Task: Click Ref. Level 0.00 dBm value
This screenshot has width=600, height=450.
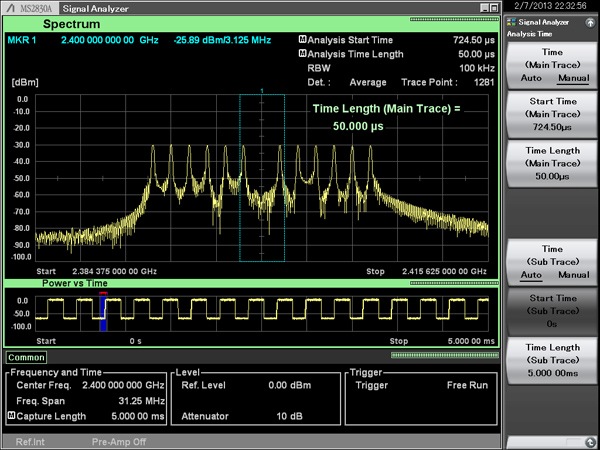Action: [290, 385]
